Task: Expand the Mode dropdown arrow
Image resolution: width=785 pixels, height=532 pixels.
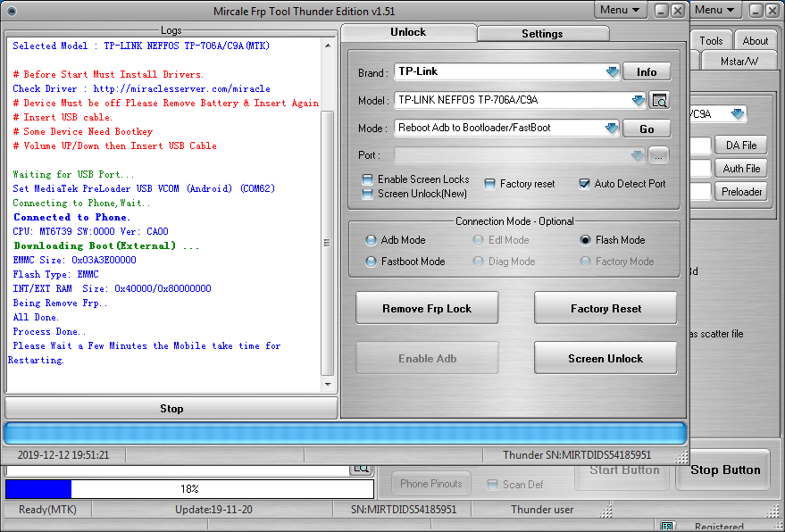Action: click(x=612, y=129)
